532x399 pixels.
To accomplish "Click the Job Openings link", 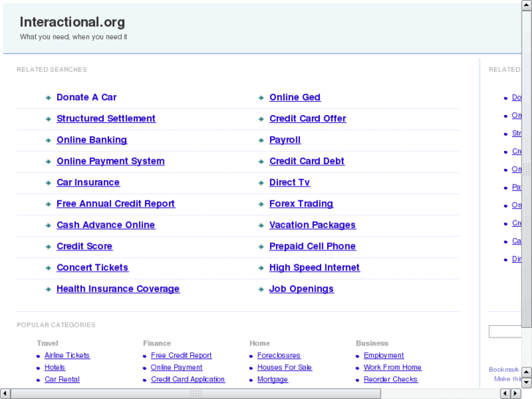I will pyautogui.click(x=301, y=289).
